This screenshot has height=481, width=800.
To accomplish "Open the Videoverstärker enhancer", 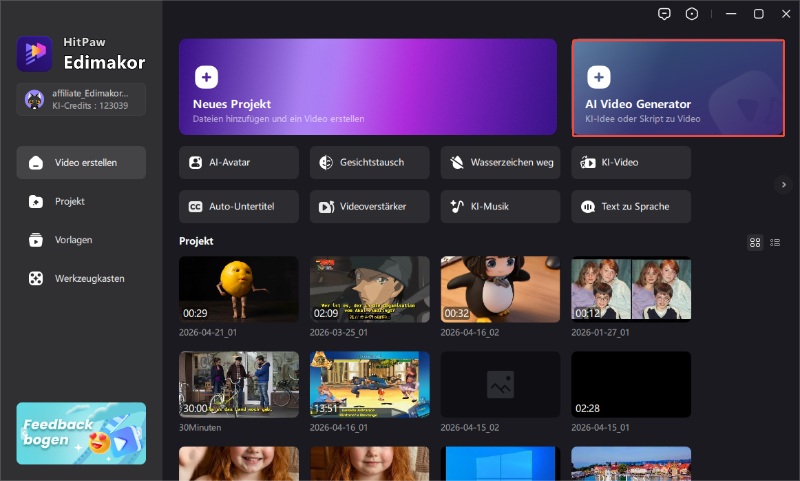I will [x=370, y=206].
